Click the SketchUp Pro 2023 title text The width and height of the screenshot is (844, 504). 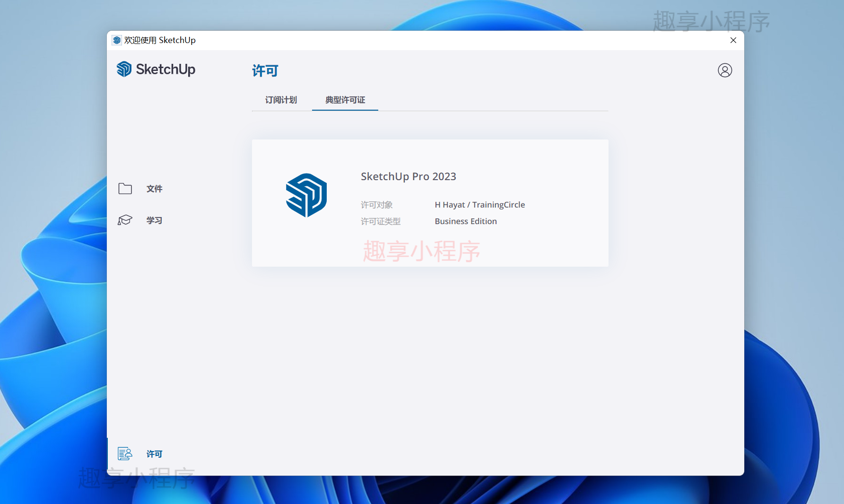(x=409, y=176)
